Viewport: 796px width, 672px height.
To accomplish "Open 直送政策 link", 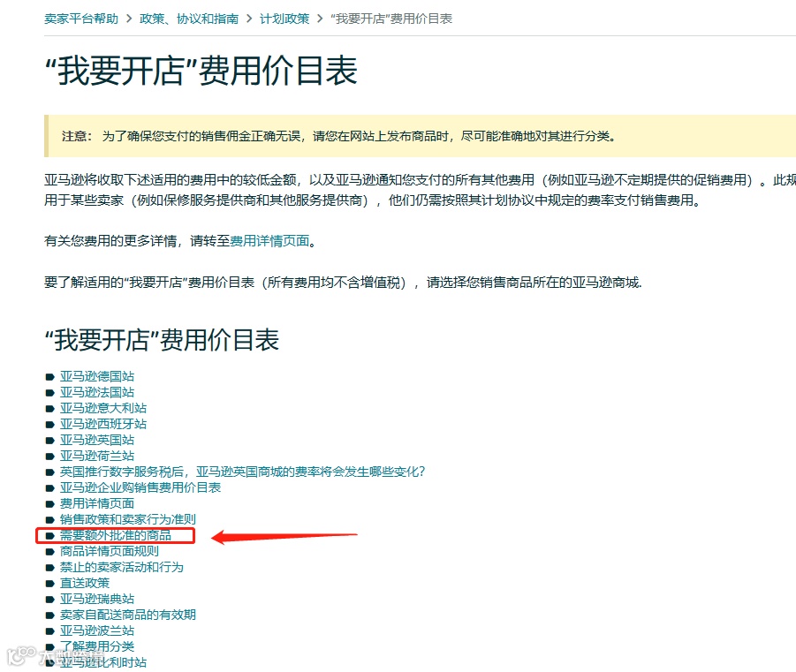I will pyautogui.click(x=85, y=583).
